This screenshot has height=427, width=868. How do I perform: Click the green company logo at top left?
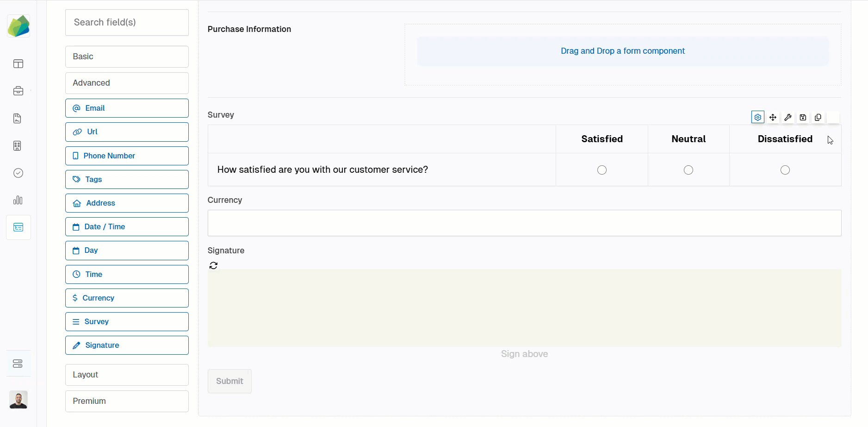[19, 26]
